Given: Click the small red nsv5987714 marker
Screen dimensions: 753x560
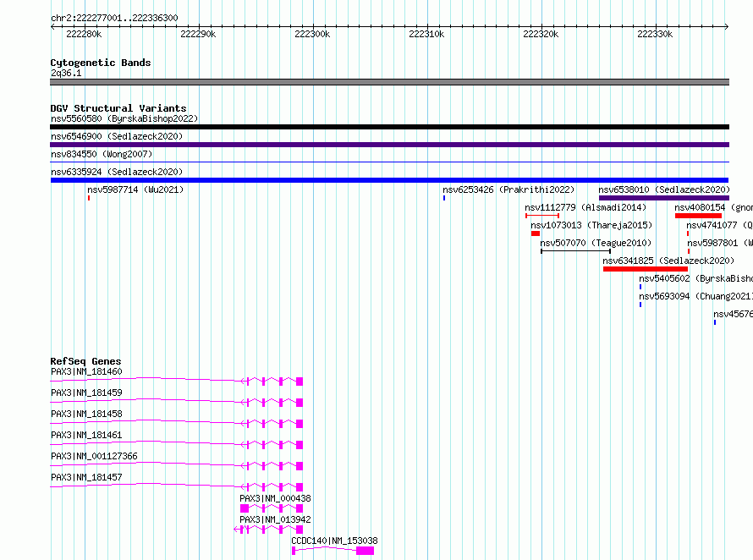Looking at the screenshot, I should 89,198.
